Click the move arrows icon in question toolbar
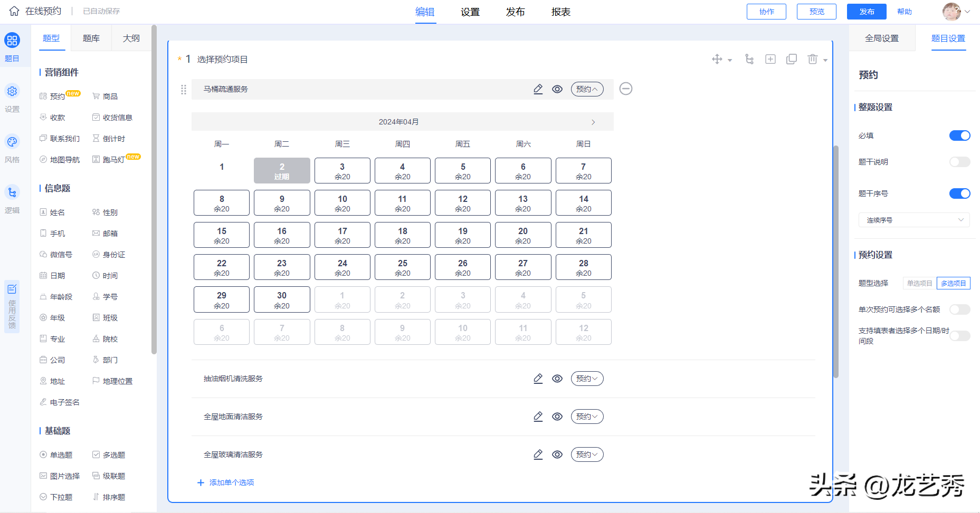This screenshot has height=513, width=980. [x=717, y=59]
